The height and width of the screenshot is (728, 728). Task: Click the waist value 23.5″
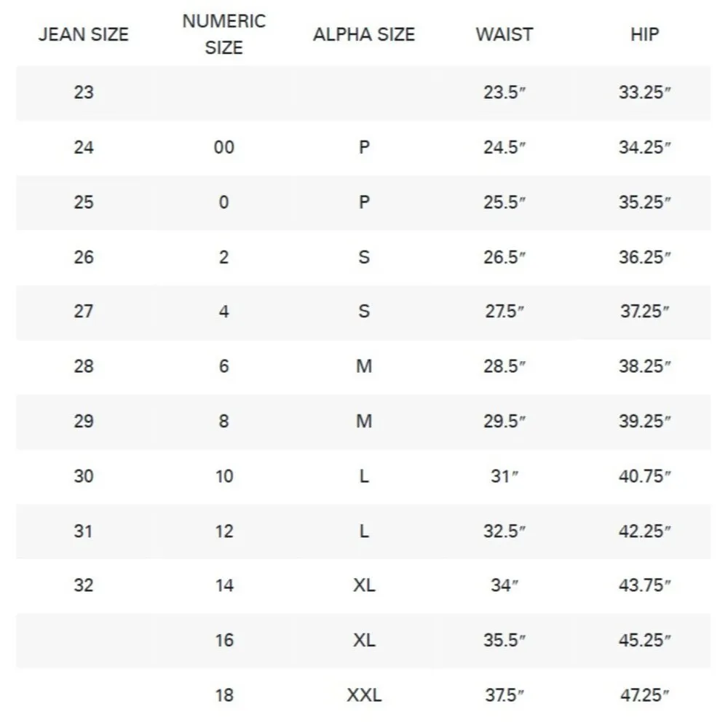pos(504,92)
